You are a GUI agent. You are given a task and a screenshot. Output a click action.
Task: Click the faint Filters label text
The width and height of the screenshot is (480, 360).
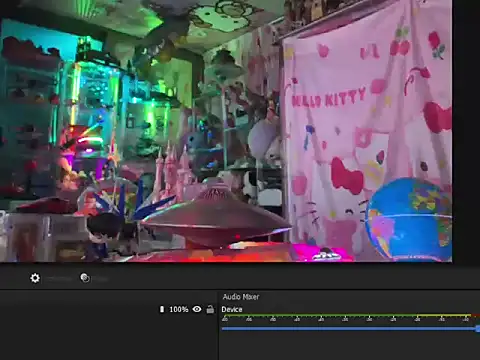click(x=100, y=279)
